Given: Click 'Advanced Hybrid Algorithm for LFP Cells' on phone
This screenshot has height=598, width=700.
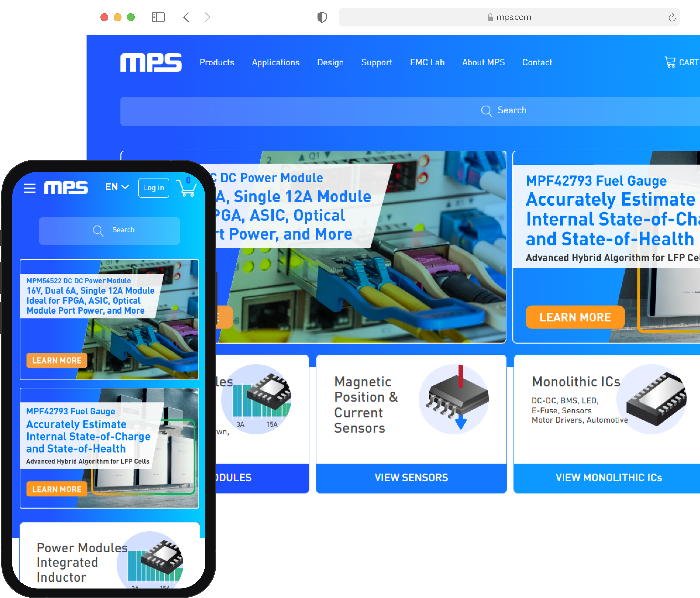Looking at the screenshot, I should coord(87,462).
